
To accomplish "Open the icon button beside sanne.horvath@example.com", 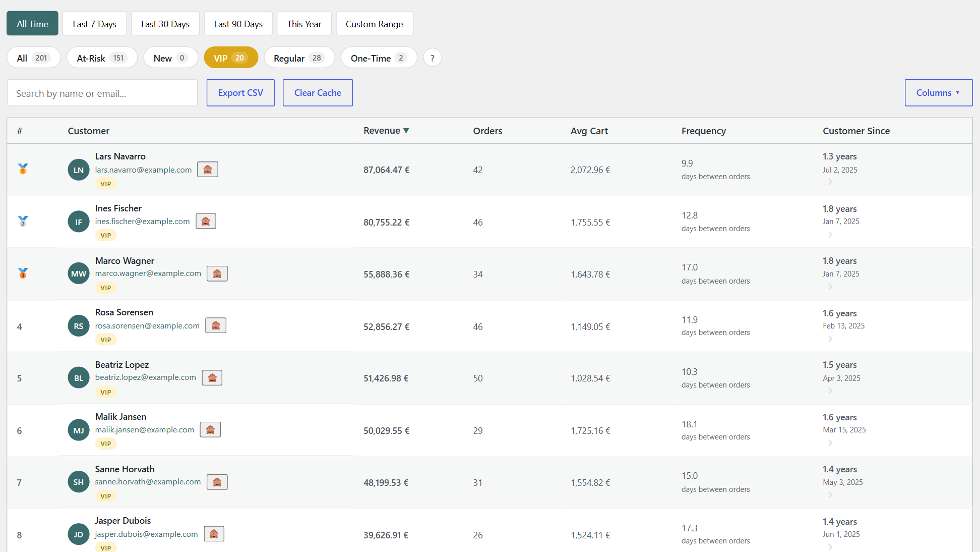I will pyautogui.click(x=217, y=482).
